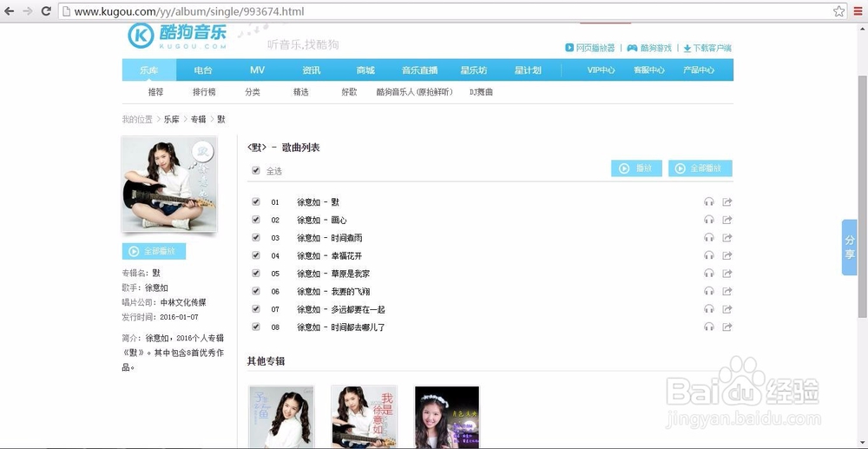Image resolution: width=868 pixels, height=449 pixels.
Task: Open the 网页播放器 link
Action: tap(590, 48)
